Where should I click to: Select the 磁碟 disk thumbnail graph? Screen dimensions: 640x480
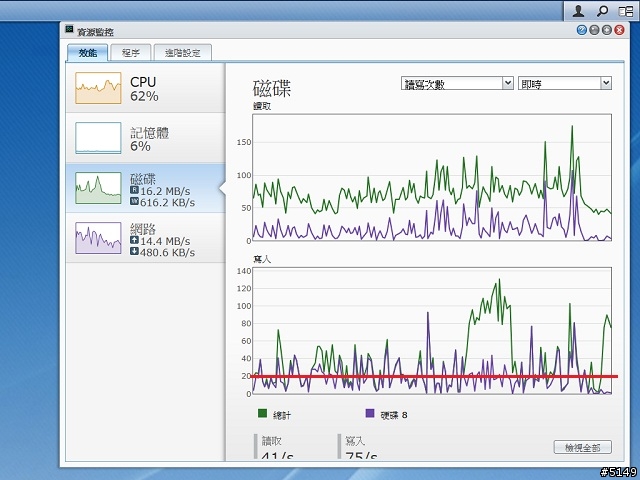click(x=98, y=188)
